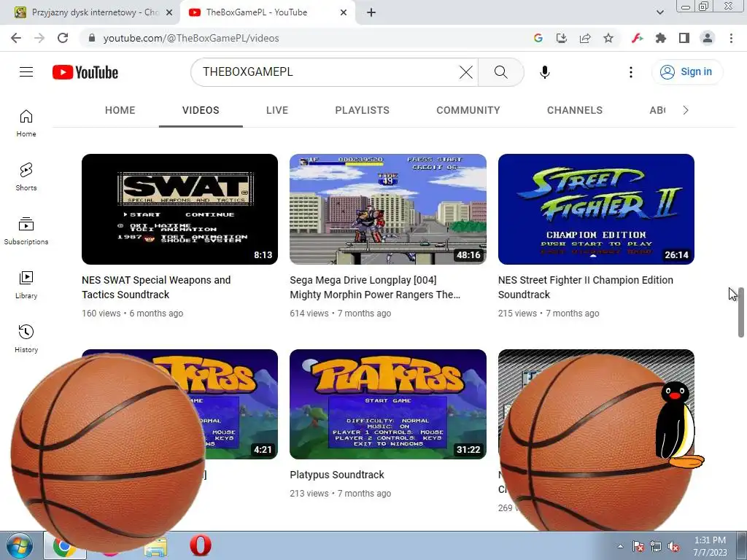747x560 pixels.
Task: Go to Home in the sidebar
Action: tap(26, 123)
